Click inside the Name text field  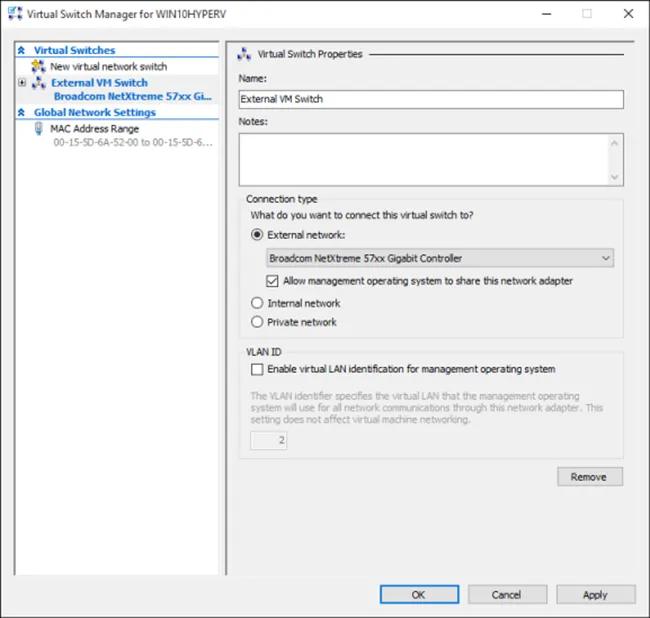tap(430, 99)
